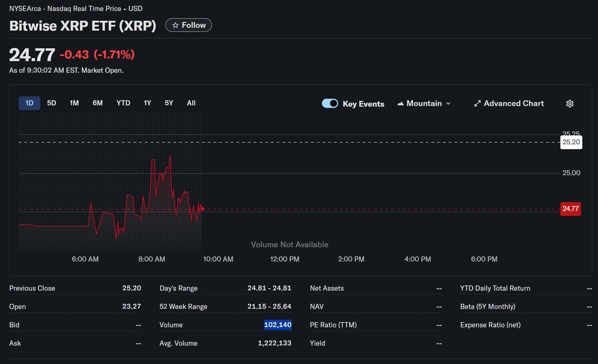Click the Ask label
Viewport: 598px width, 364px height.
[x=15, y=343]
